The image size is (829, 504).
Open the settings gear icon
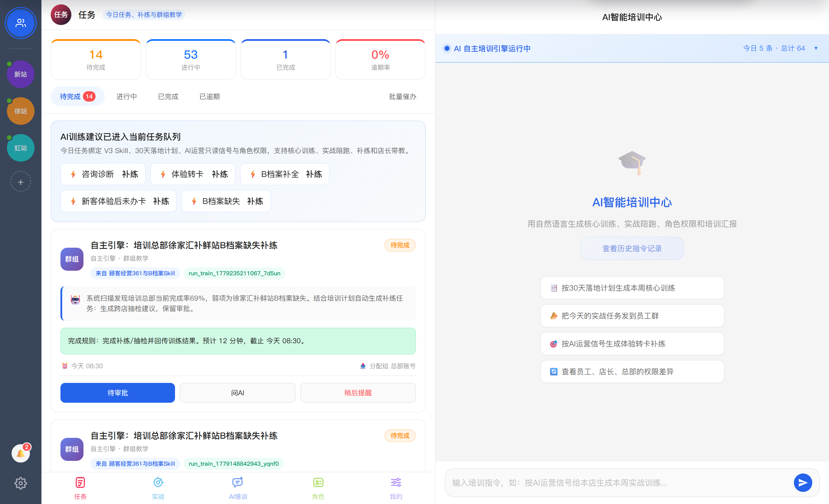tap(20, 483)
